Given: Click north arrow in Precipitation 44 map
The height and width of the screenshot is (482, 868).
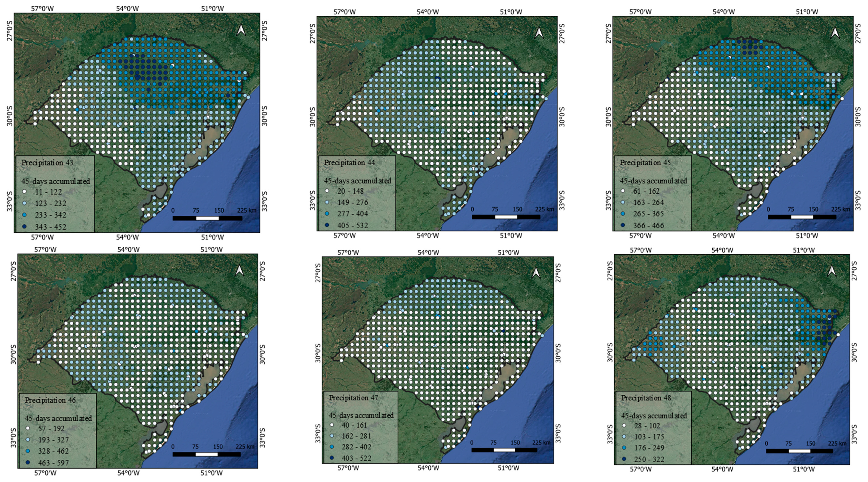Looking at the screenshot, I should [x=539, y=33].
